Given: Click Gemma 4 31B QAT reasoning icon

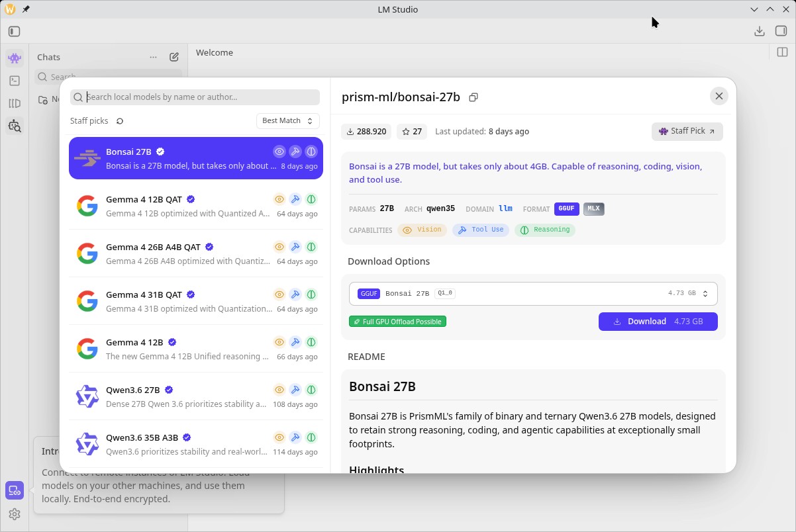Looking at the screenshot, I should 311,294.
